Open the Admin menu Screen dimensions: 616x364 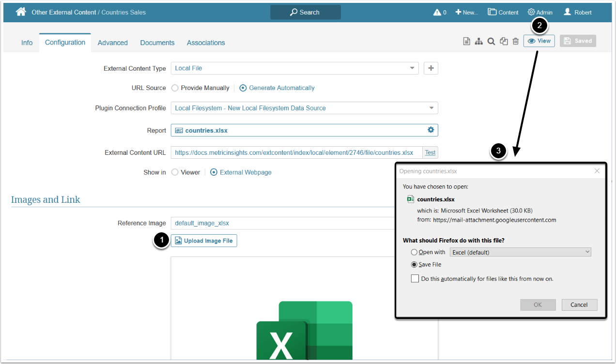[540, 12]
